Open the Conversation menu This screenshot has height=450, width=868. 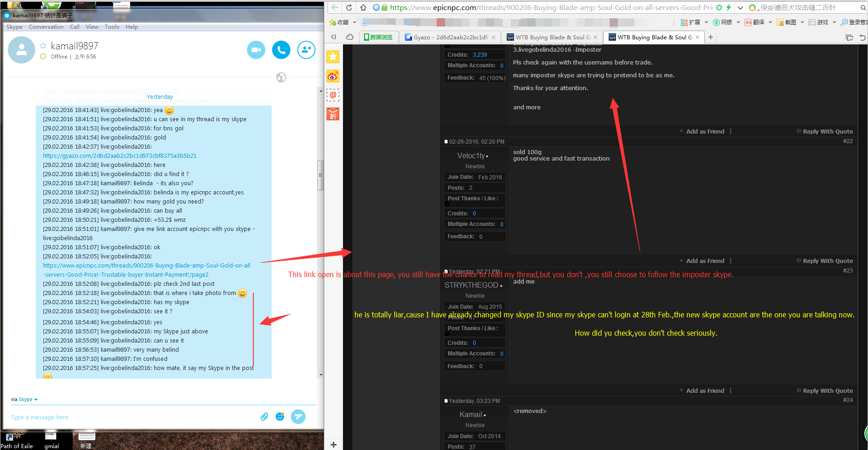click(x=46, y=27)
